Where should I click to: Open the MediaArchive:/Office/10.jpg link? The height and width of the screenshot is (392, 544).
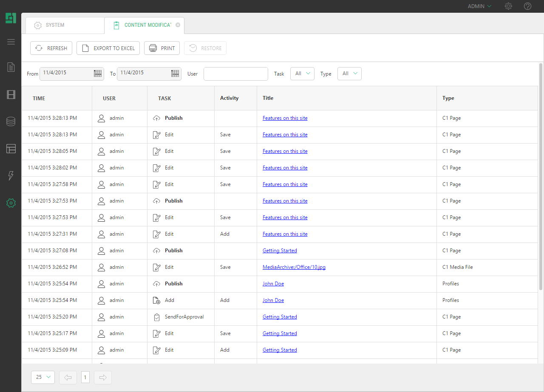tap(294, 267)
